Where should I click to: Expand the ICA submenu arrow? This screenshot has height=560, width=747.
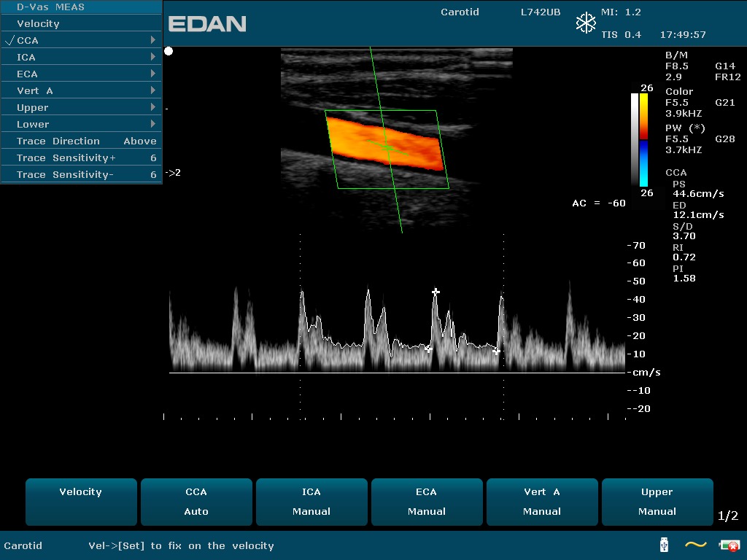(152, 57)
